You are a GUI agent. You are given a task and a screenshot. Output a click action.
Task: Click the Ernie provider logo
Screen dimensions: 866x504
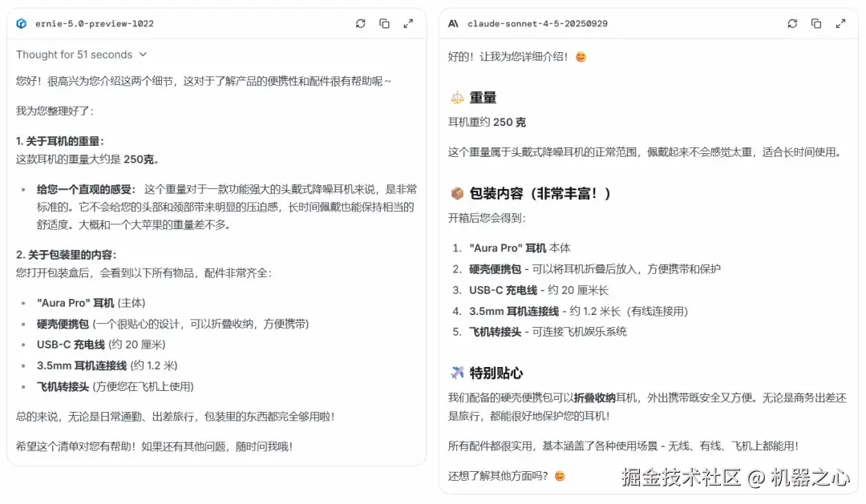(x=21, y=23)
